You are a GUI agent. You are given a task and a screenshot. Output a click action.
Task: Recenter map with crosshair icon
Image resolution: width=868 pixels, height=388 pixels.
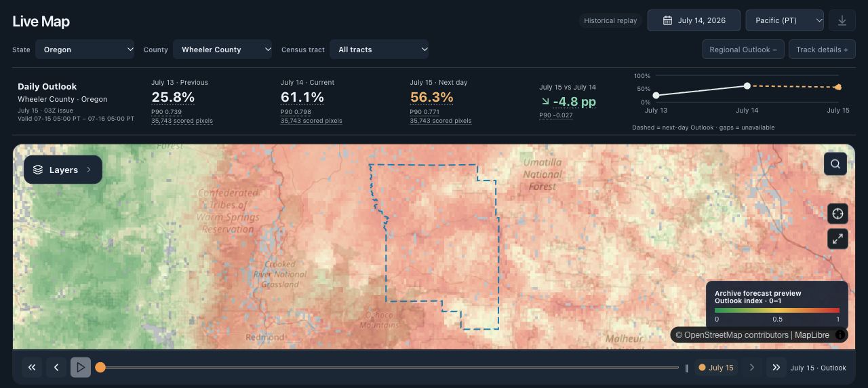(x=837, y=214)
